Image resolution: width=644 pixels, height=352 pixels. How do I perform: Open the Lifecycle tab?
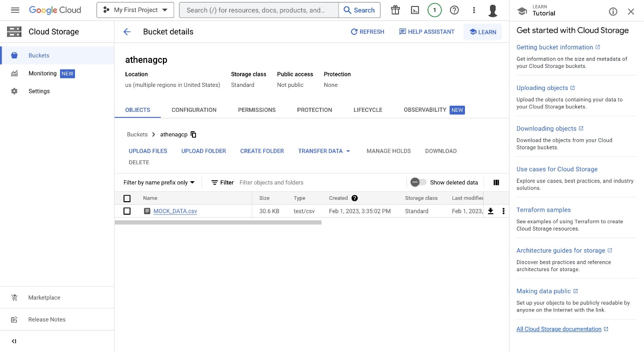click(368, 110)
